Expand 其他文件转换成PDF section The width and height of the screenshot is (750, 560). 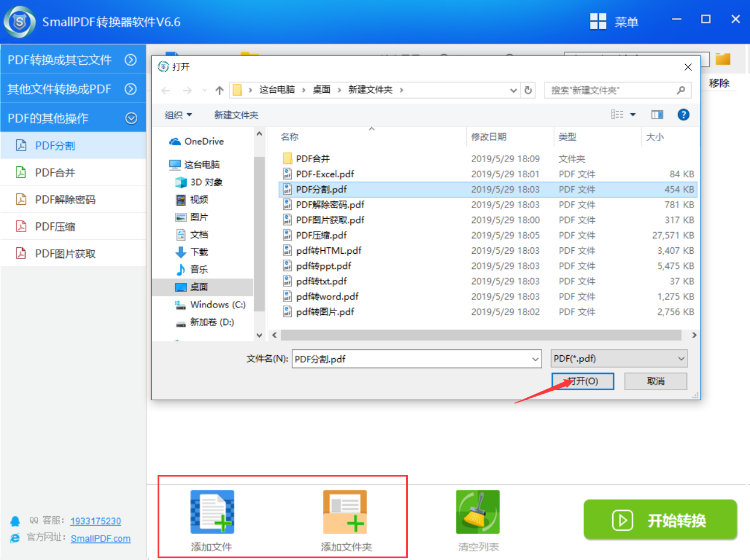73,89
